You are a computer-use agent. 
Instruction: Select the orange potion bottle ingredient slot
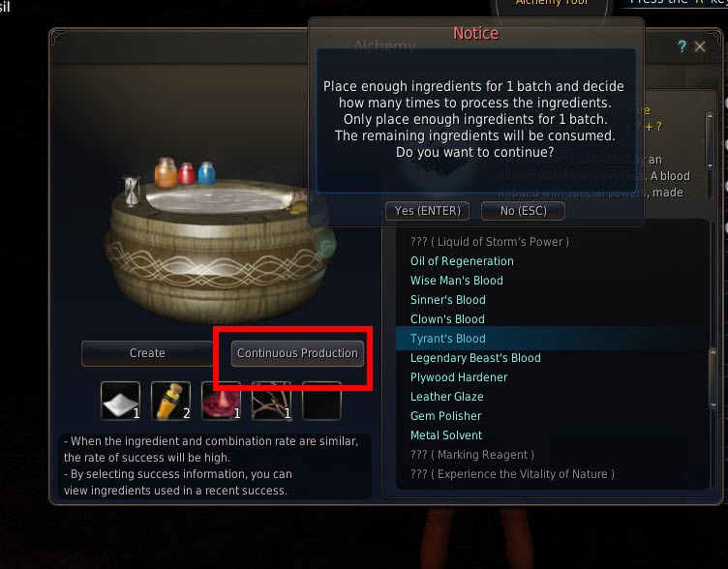coord(170,401)
